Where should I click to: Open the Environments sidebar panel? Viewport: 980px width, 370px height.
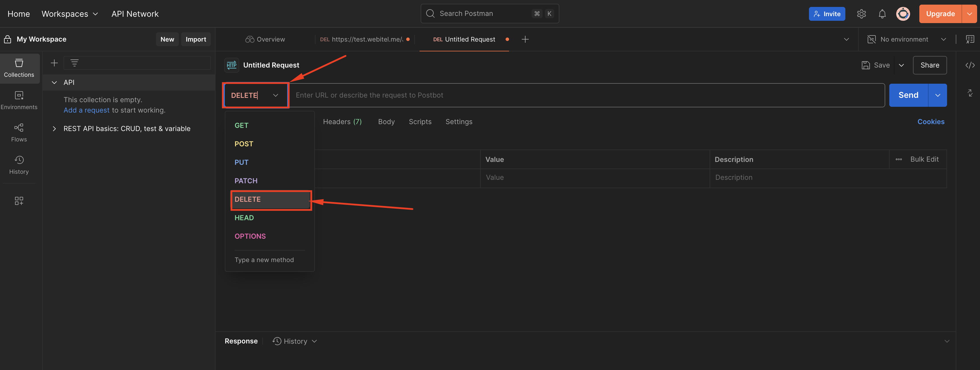coord(19,101)
